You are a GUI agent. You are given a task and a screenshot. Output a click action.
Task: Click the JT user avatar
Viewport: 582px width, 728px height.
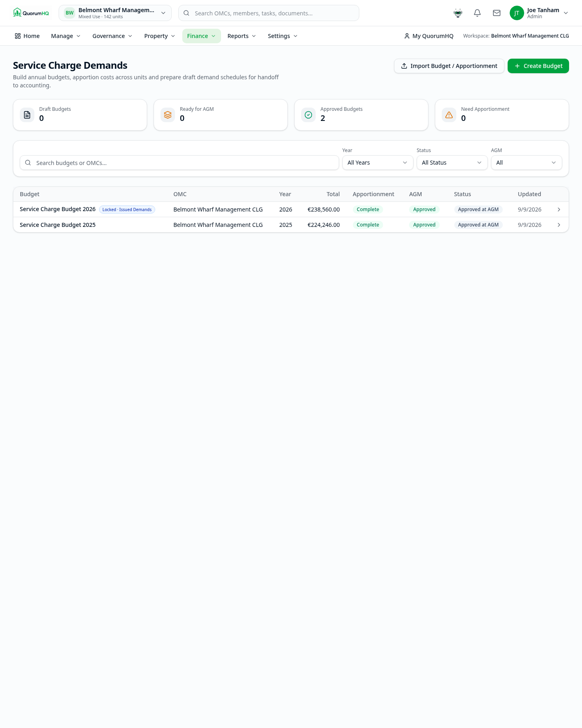[x=517, y=13]
